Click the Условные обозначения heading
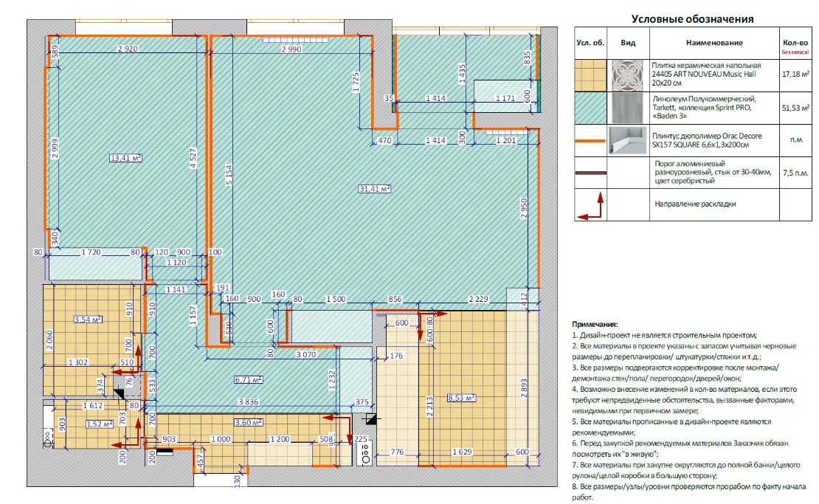Viewport: 819px width, 504px height. 693,19
